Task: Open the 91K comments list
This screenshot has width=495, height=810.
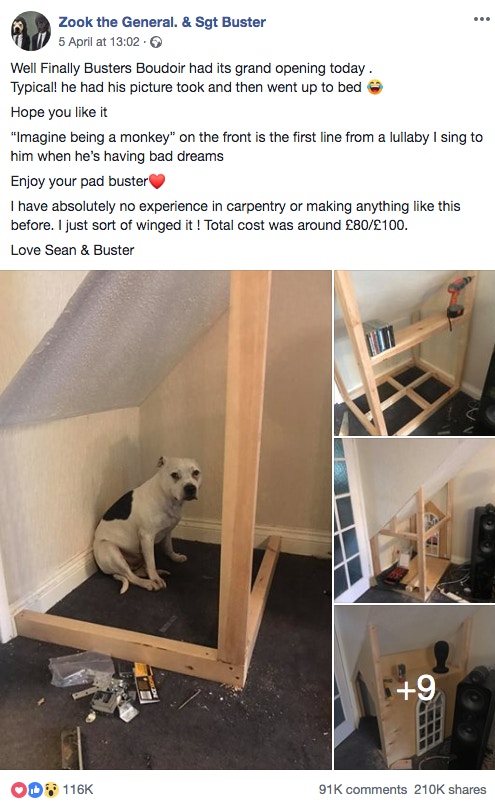Action: coord(363,789)
